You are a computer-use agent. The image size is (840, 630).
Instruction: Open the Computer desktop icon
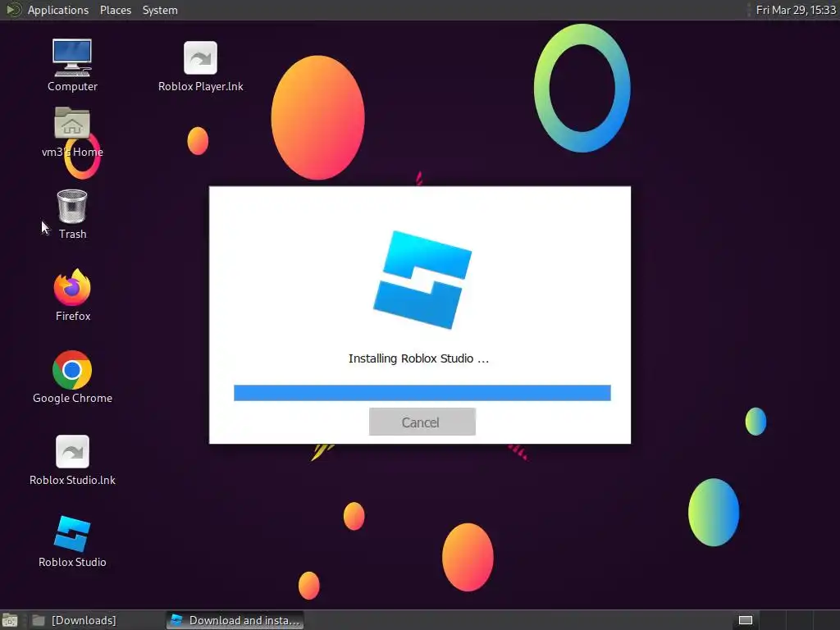pyautogui.click(x=72, y=64)
